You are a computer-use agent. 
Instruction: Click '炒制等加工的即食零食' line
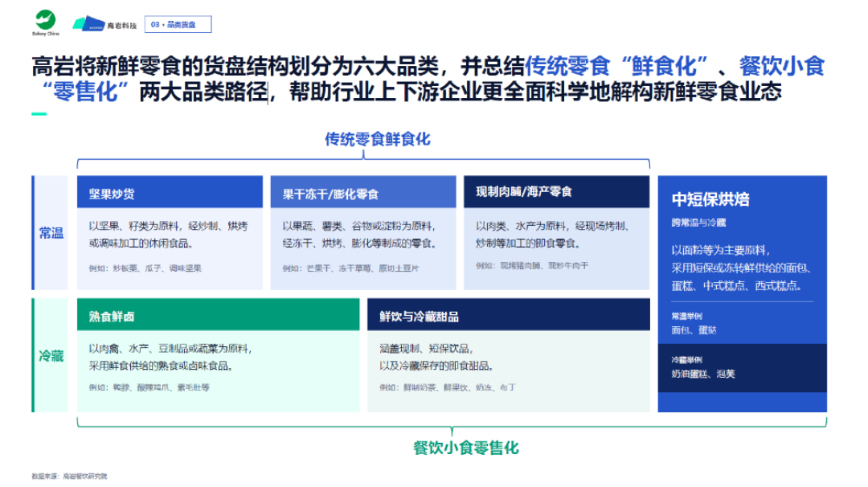[527, 243]
